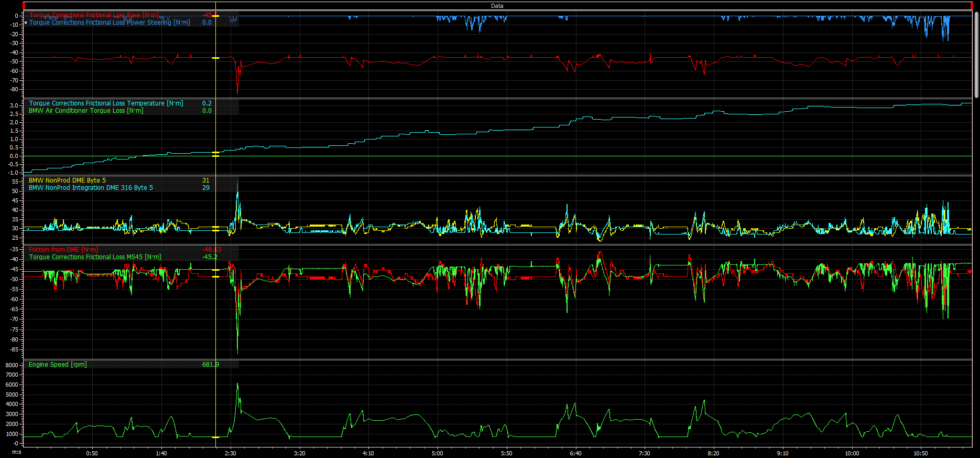
Task: Select Torque Corrections Frictional Loss Temperature label
Action: pos(106,103)
